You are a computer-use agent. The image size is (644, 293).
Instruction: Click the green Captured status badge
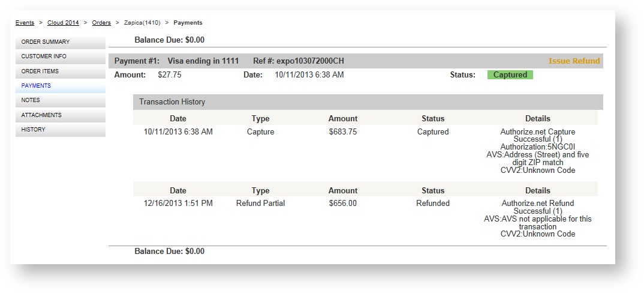tap(510, 75)
